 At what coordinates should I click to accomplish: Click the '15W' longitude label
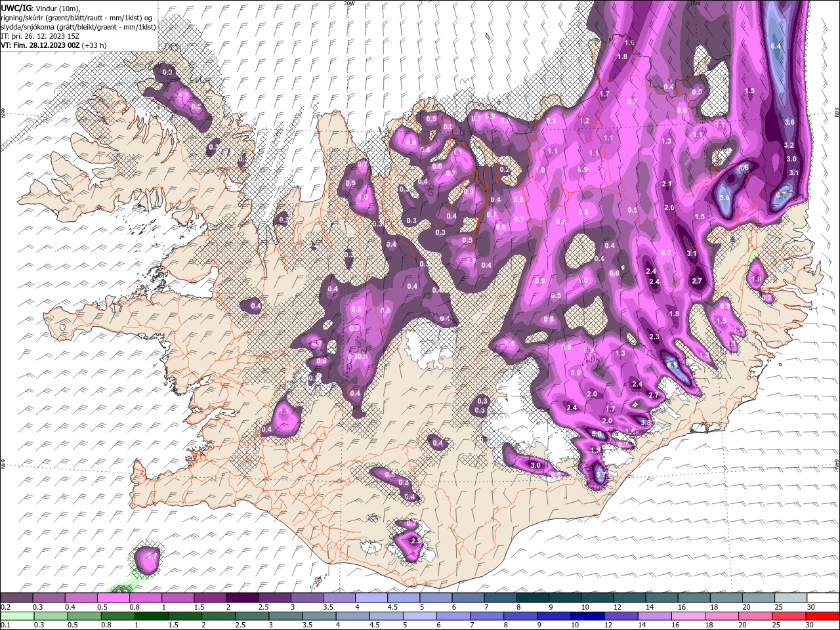click(695, 3)
